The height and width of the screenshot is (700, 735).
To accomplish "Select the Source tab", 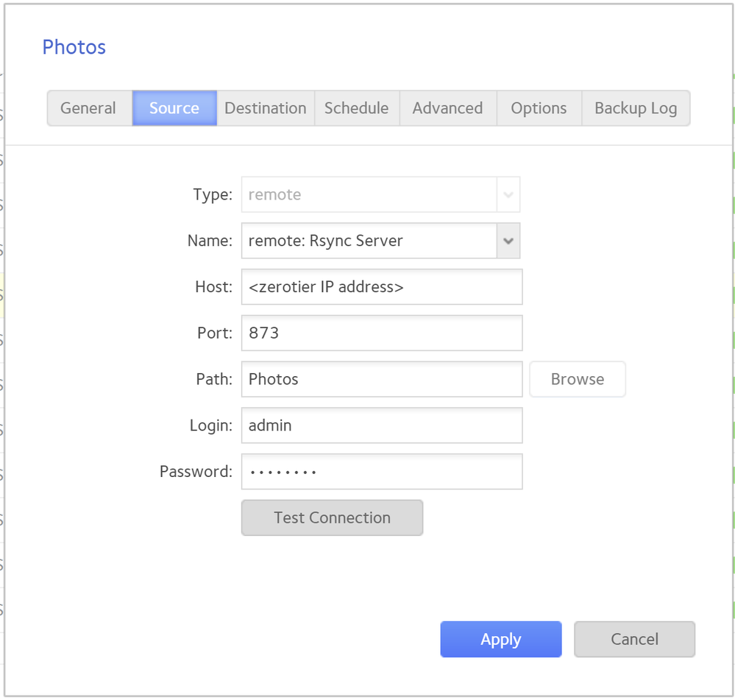I will (174, 108).
